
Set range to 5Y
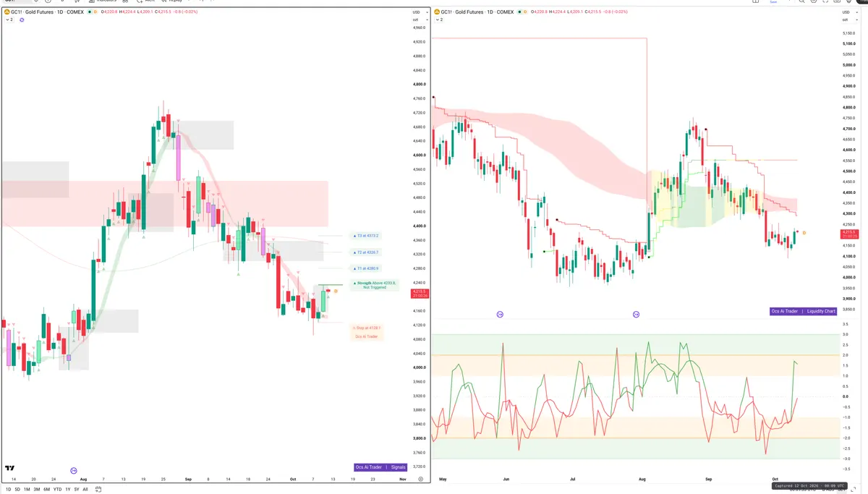pyautogui.click(x=77, y=489)
